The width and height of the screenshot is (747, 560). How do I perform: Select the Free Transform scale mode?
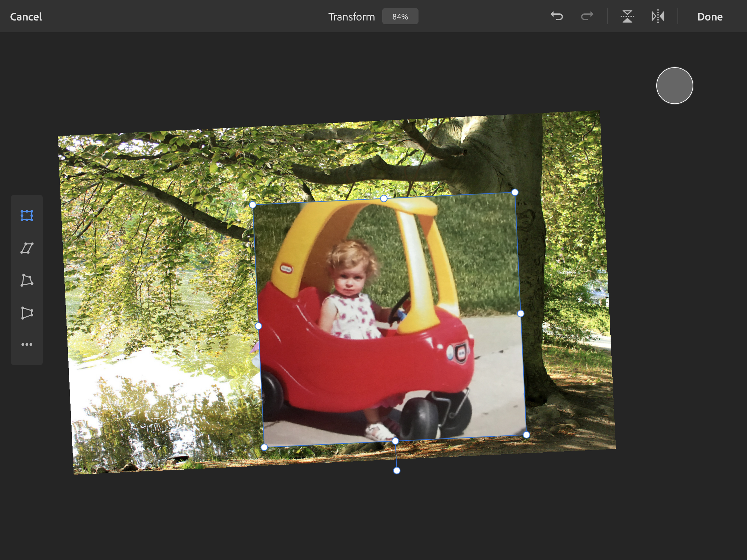coord(27,215)
